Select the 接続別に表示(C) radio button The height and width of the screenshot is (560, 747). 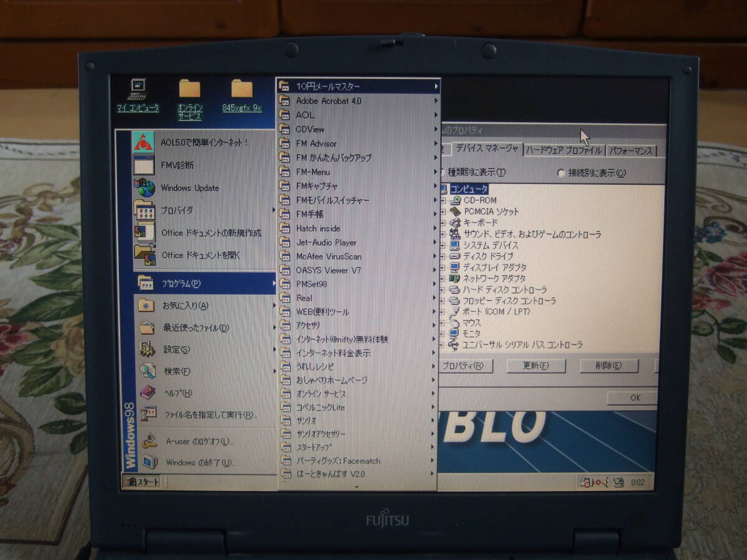click(x=561, y=174)
